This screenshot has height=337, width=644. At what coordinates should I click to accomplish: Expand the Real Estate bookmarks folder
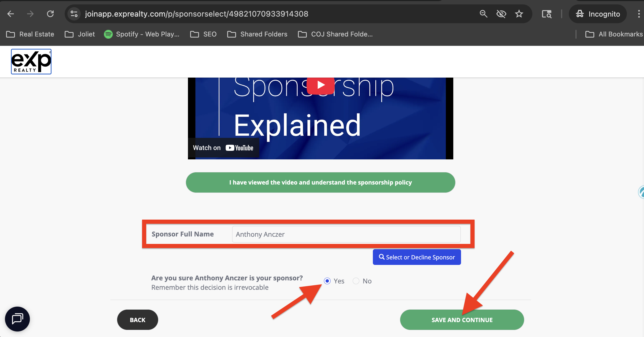pyautogui.click(x=30, y=34)
